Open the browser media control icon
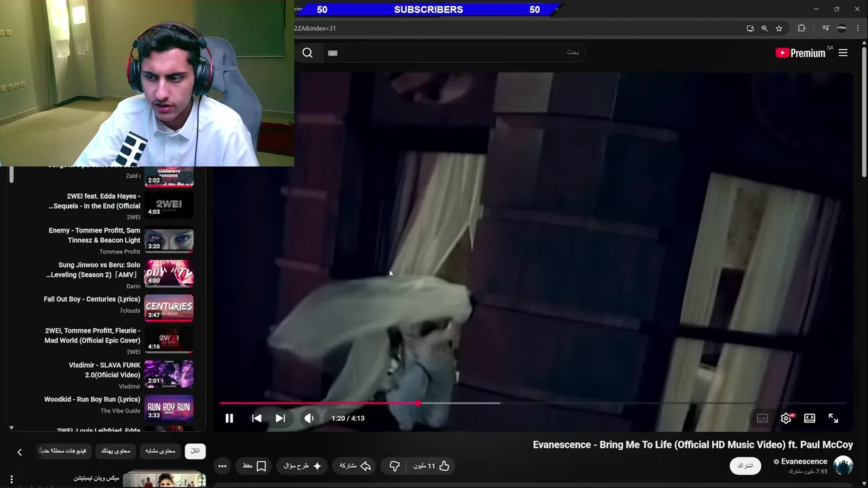868x488 pixels. (825, 28)
